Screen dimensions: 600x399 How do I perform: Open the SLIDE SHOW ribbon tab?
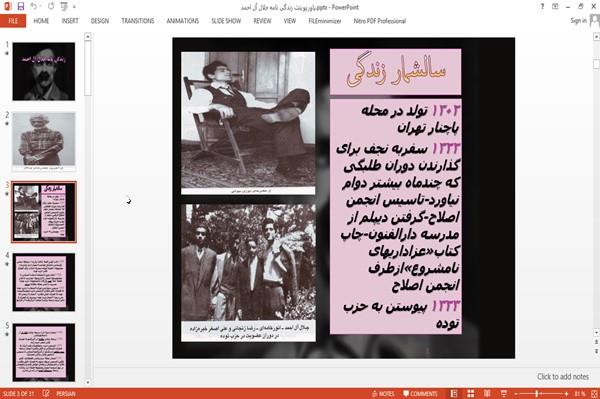tap(226, 21)
